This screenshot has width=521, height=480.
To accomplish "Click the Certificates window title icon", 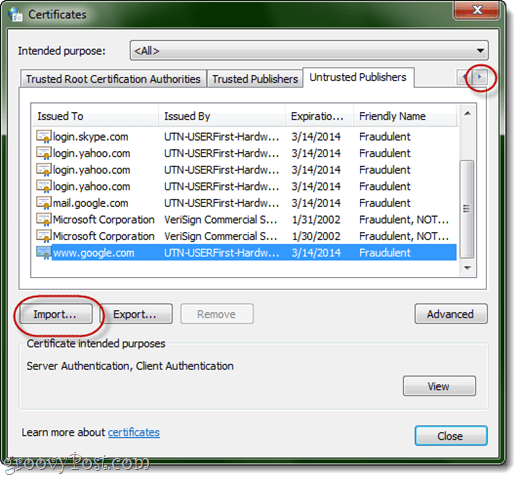I will [x=15, y=14].
